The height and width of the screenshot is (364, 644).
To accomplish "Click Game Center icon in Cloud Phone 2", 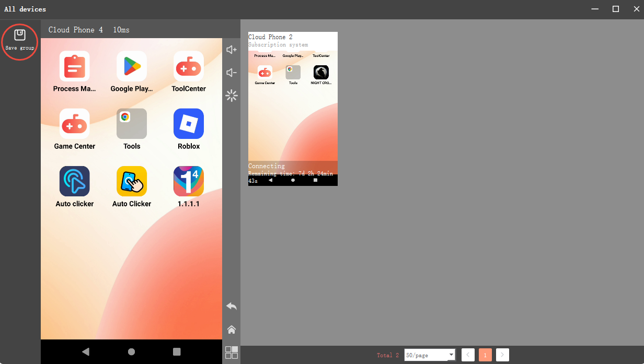I will click(x=264, y=75).
